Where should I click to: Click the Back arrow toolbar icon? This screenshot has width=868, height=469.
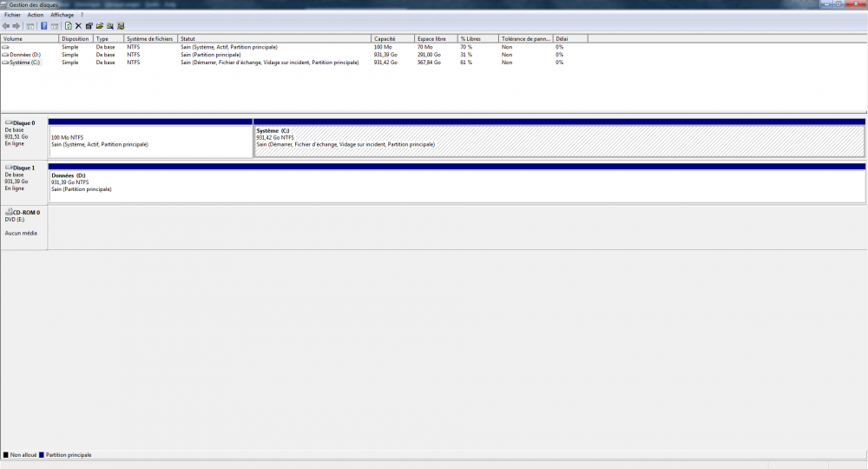click(6, 26)
